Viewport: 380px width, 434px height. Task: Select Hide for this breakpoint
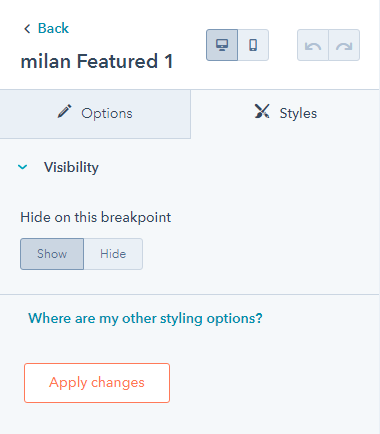[113, 254]
